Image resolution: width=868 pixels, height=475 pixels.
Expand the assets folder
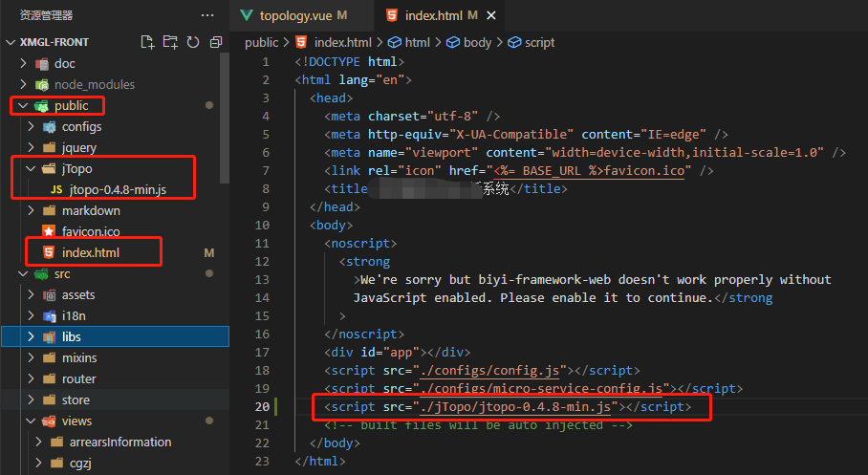pyautogui.click(x=31, y=294)
